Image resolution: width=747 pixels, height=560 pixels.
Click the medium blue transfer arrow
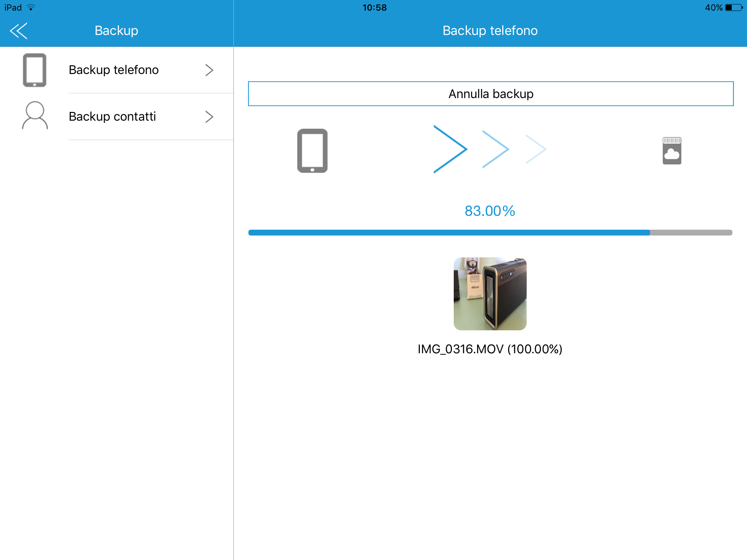click(495, 149)
